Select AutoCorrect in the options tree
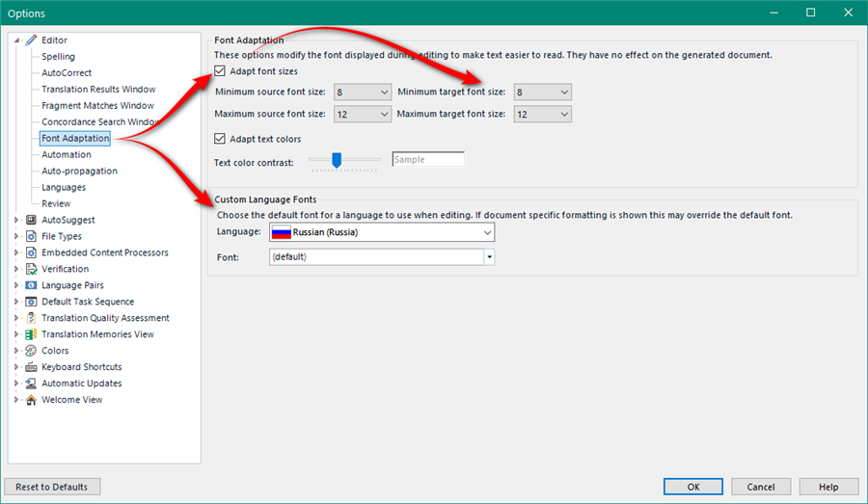This screenshot has width=868, height=504. [67, 72]
